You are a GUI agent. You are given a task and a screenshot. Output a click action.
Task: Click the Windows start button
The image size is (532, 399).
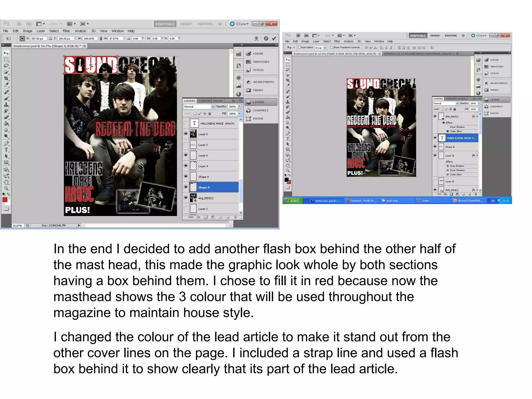click(293, 201)
